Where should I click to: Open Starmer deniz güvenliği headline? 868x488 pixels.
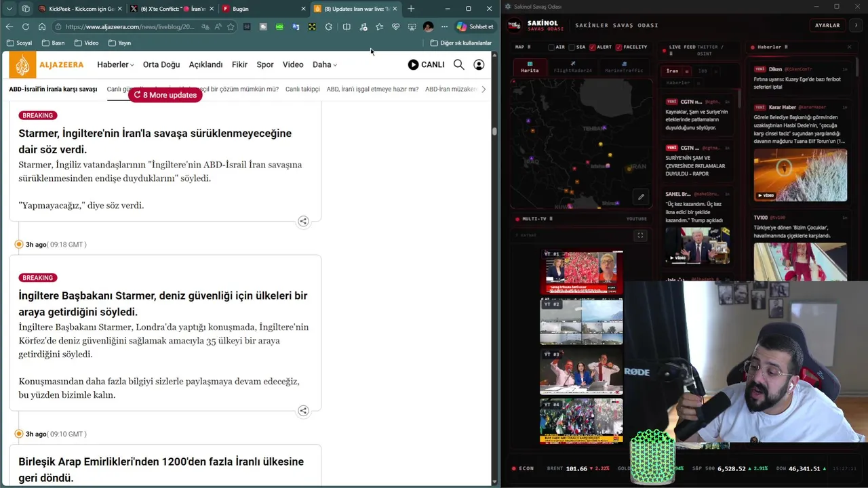(163, 304)
